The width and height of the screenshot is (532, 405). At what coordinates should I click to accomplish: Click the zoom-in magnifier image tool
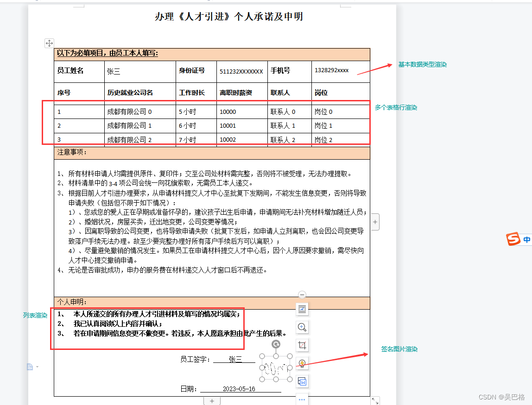[302, 327]
